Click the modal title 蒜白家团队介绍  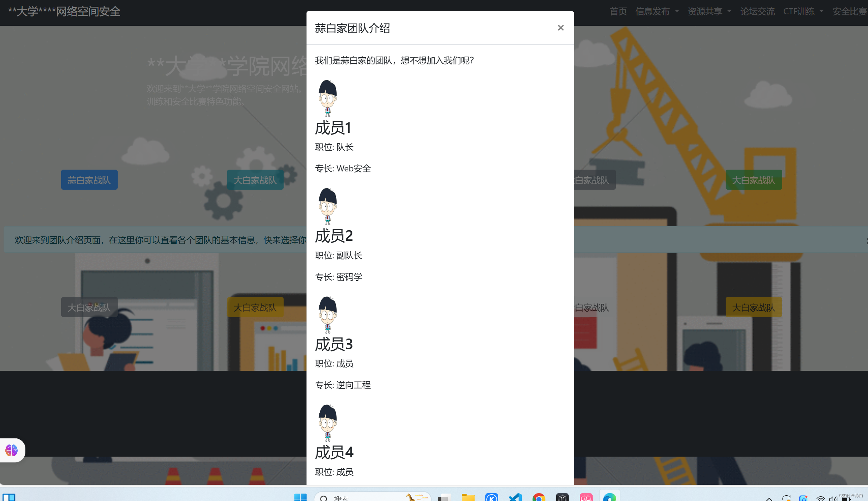(352, 28)
